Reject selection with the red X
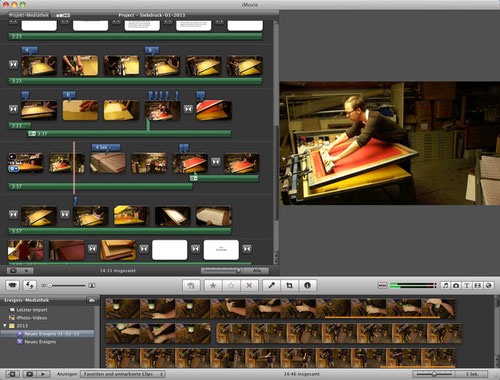 pyautogui.click(x=249, y=285)
